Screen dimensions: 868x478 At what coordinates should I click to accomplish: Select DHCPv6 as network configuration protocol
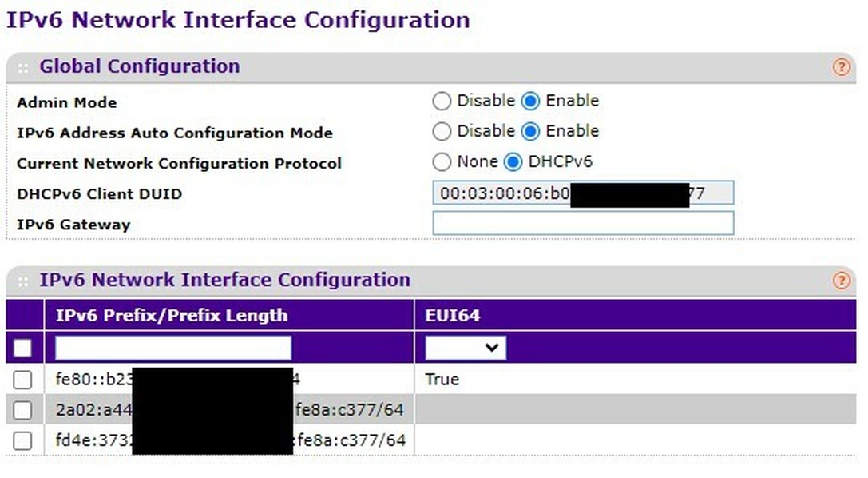tap(513, 161)
